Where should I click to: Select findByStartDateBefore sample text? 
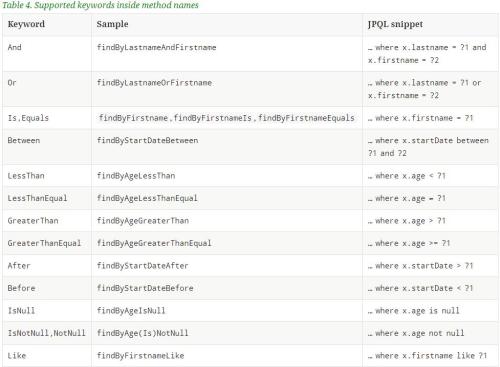point(145,288)
